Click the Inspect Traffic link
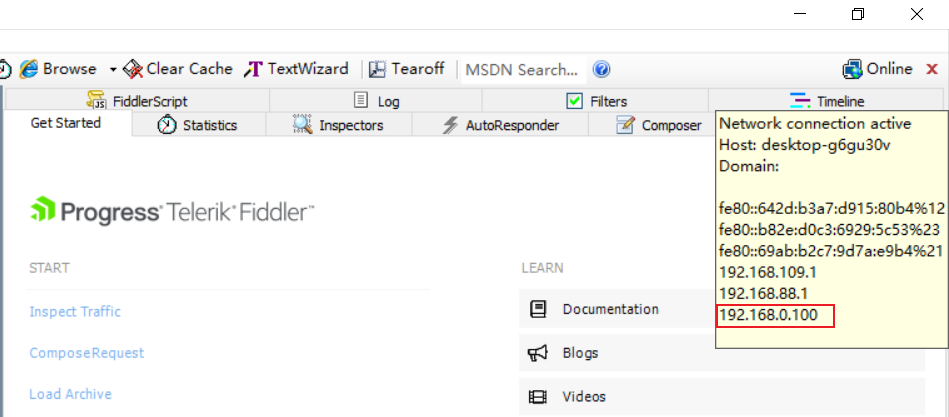The image size is (949, 417). click(75, 312)
